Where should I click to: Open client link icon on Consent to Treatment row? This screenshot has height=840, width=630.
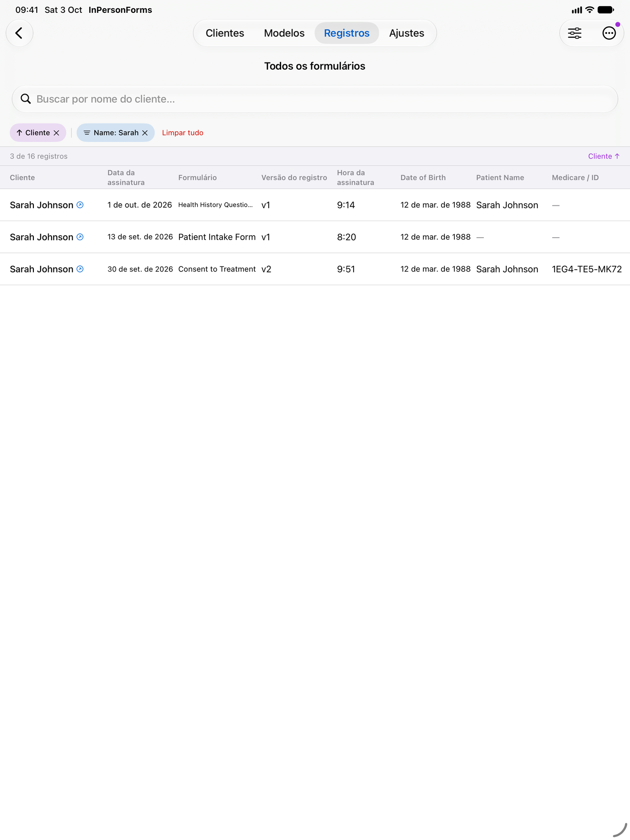tap(80, 269)
